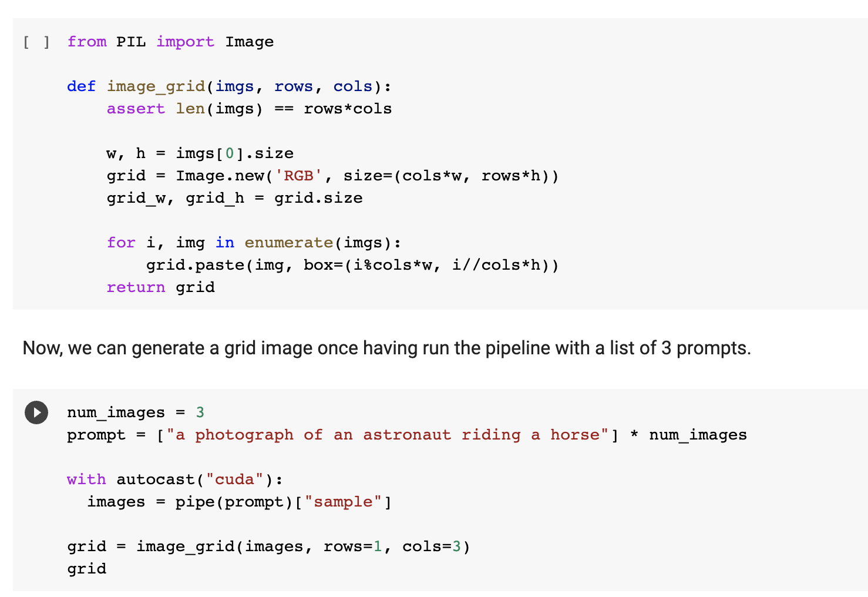Click the 'RGB' string literal
Image resolution: width=868 pixels, height=597 pixels.
coord(298,176)
